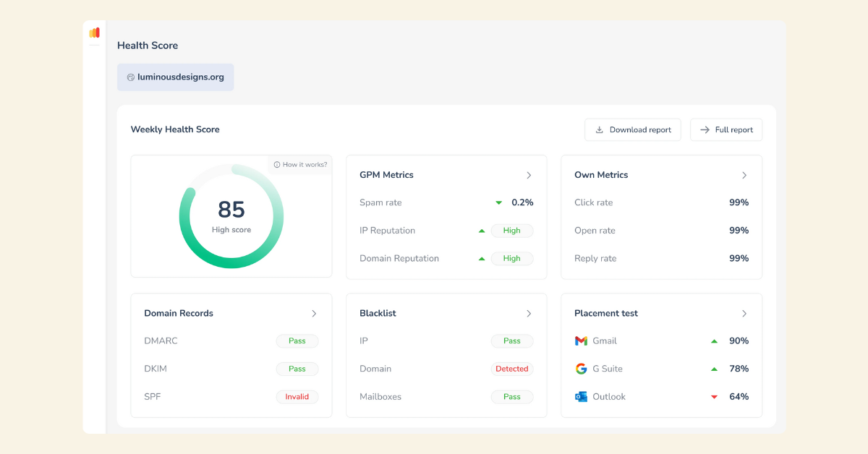Click the globe icon beside luminousdesigns.org
868x454 pixels.
coord(131,77)
